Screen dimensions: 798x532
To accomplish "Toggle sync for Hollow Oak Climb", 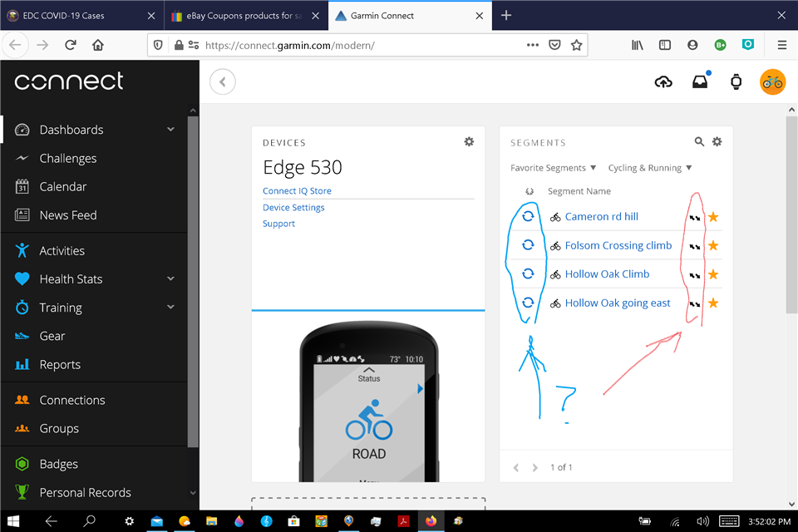I will point(528,273).
